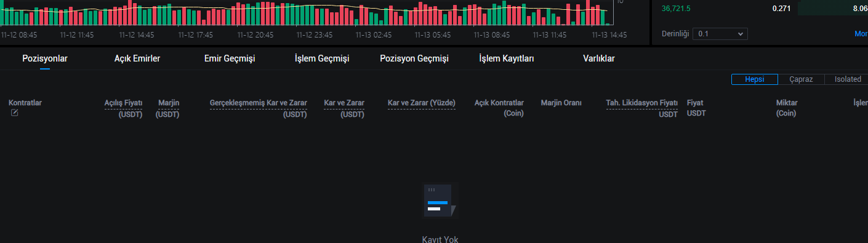Viewport: 868px width, 243px height.
Task: Select the Isolated margin filter
Action: point(848,79)
